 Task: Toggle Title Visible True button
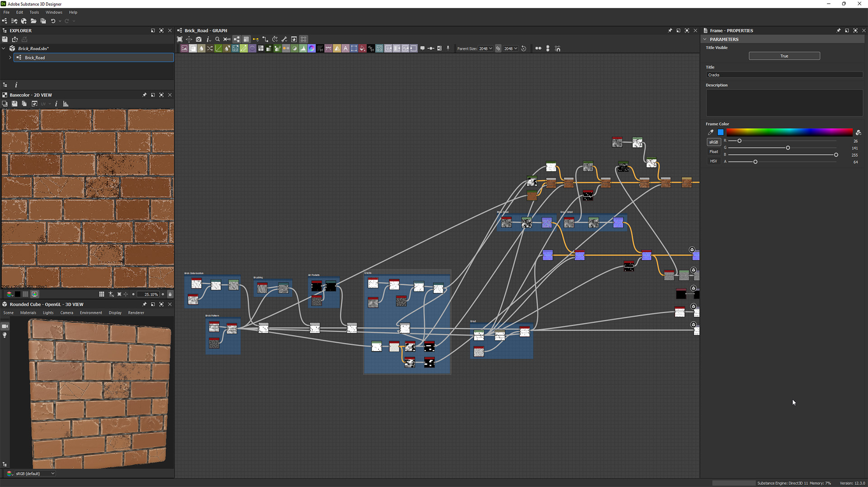784,56
